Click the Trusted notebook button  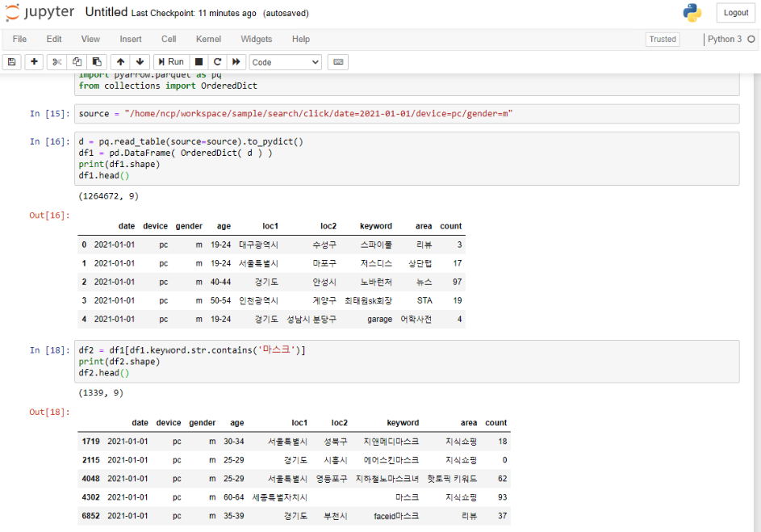(x=663, y=40)
